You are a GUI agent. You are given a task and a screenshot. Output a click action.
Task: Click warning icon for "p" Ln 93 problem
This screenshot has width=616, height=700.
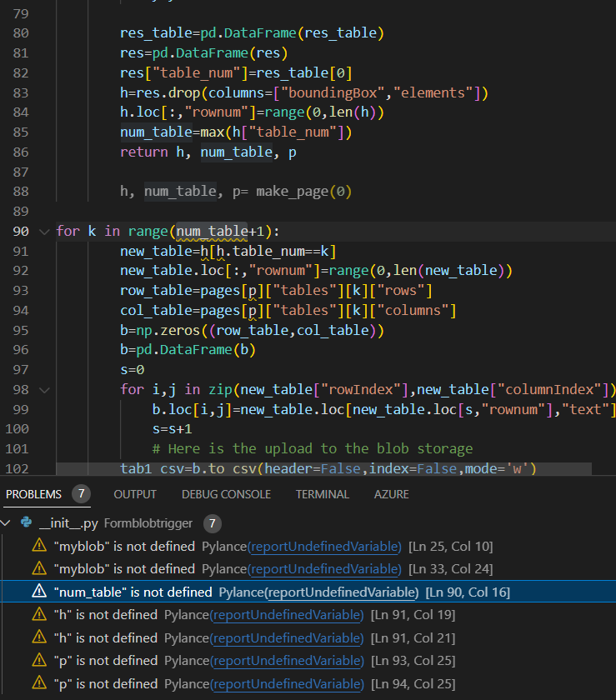[39, 660]
